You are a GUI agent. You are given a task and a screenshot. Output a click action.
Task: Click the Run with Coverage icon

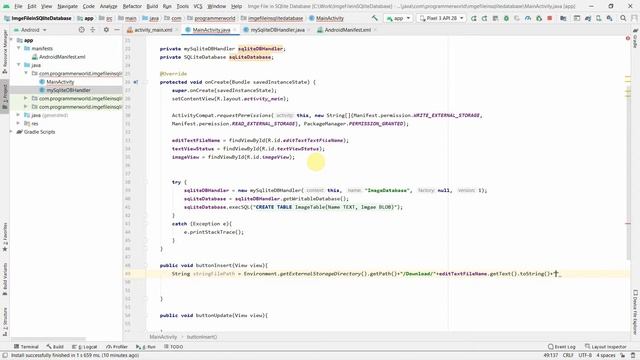pyautogui.click(x=517, y=18)
